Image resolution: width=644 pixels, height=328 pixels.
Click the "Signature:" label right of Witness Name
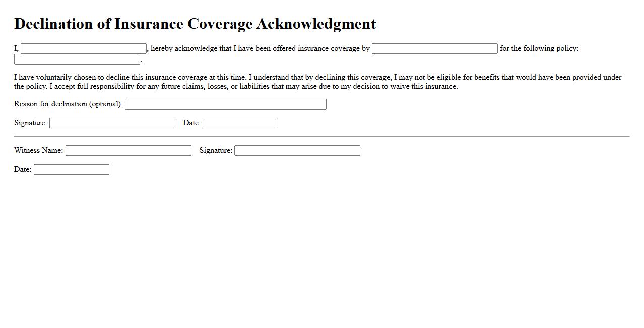(x=216, y=150)
